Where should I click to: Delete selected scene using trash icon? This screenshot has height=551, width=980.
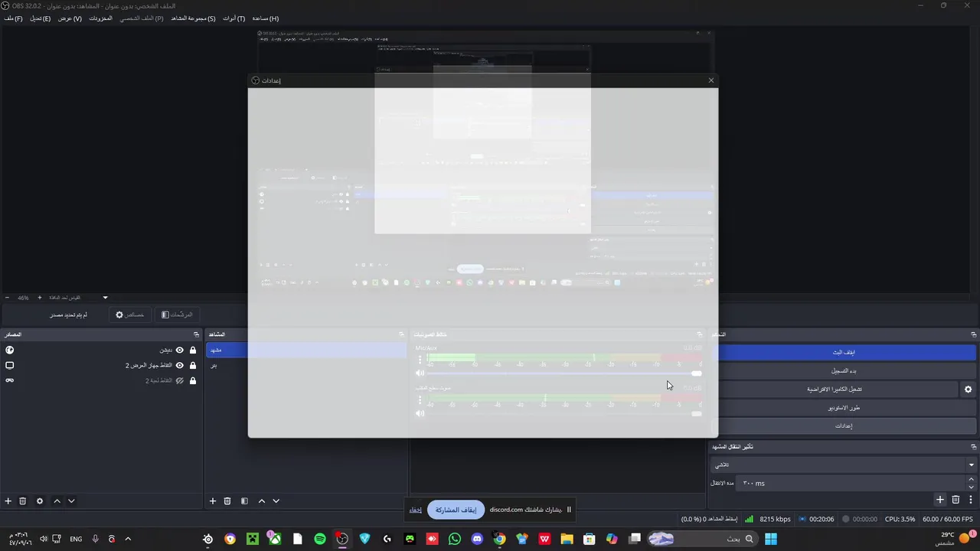(x=227, y=501)
